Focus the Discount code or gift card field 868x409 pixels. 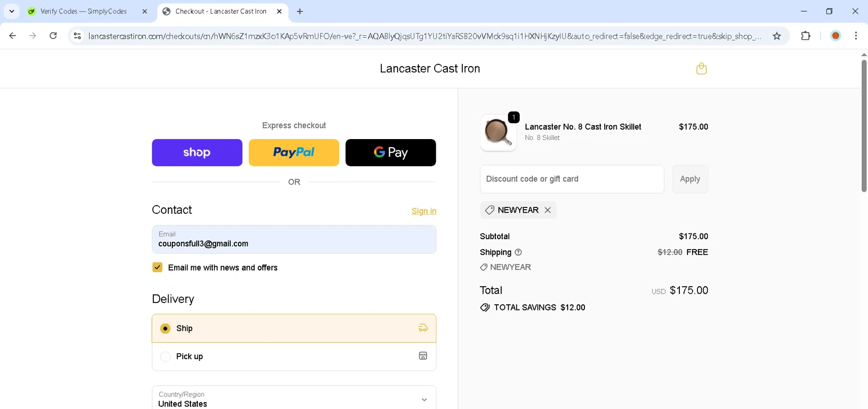pos(572,179)
